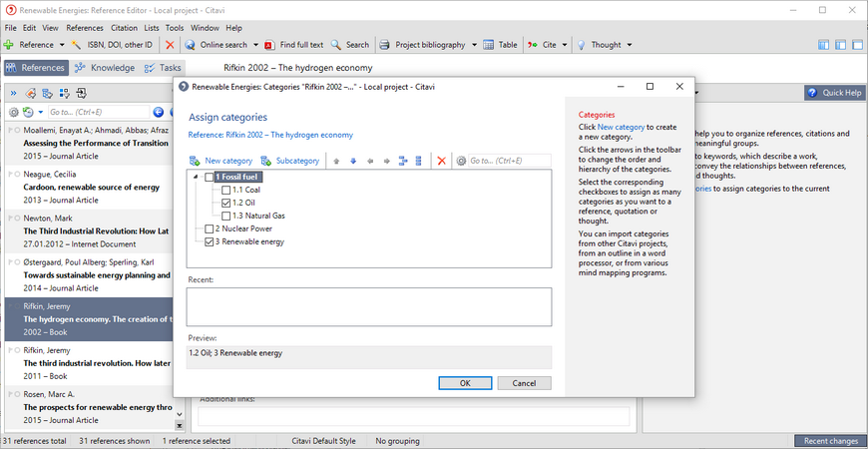Click the checklist selection icon in reference list toolbar
The image size is (868, 449).
click(64, 93)
